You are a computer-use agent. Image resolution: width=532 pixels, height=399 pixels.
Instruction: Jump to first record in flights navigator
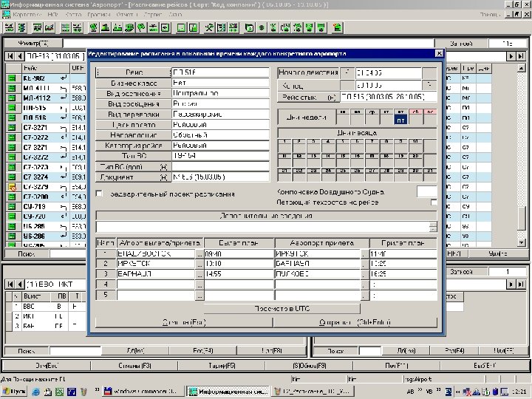point(10,56)
